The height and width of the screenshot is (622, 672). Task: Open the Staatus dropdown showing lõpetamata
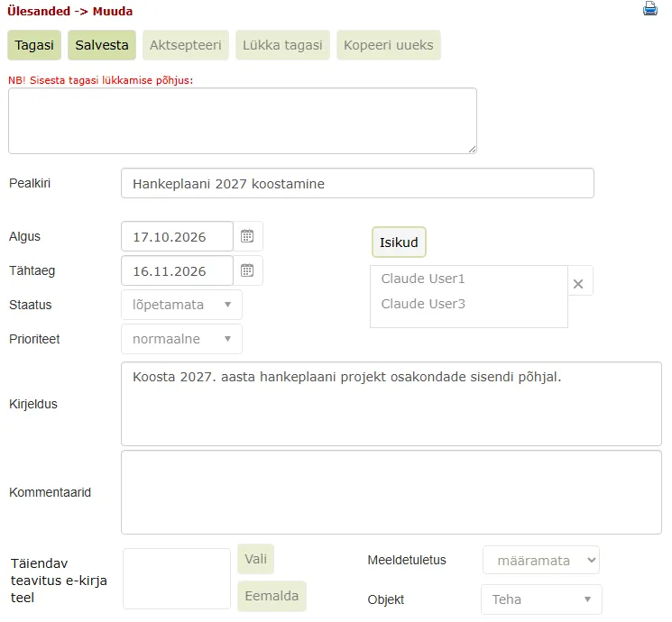(181, 305)
